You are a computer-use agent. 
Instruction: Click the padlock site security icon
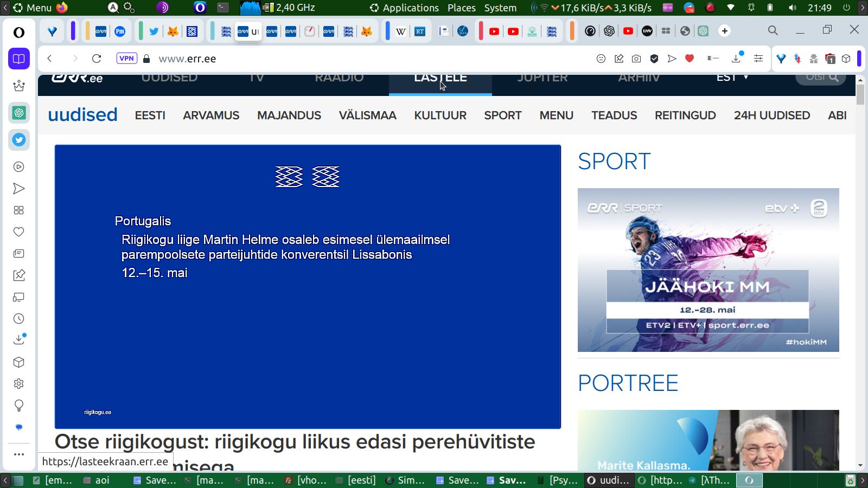point(146,59)
